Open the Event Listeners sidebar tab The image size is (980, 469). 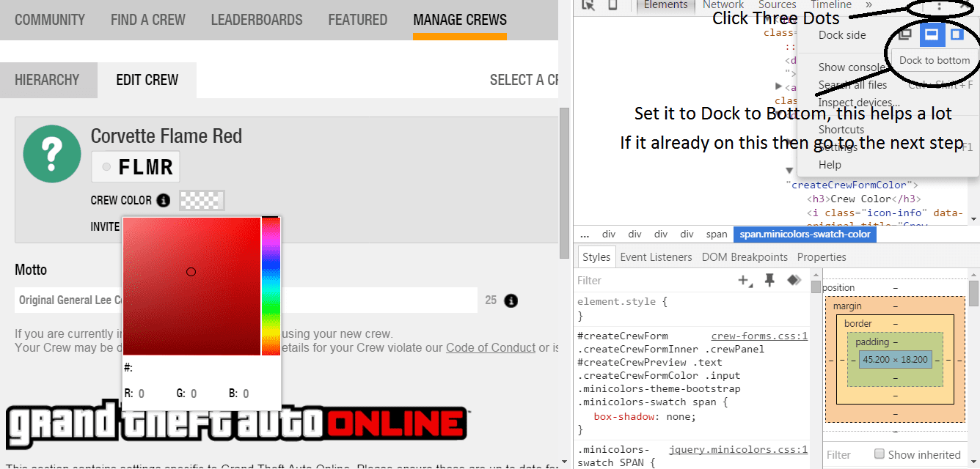point(656,257)
